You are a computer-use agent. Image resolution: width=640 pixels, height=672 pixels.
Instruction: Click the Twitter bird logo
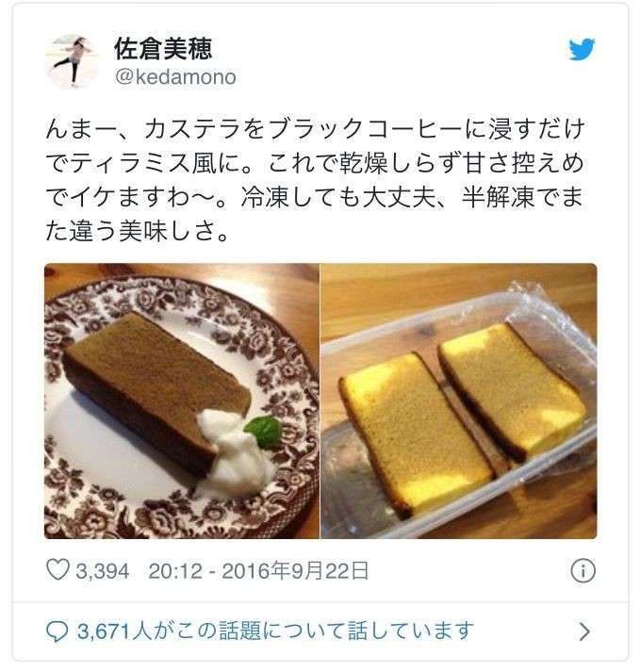point(582,49)
